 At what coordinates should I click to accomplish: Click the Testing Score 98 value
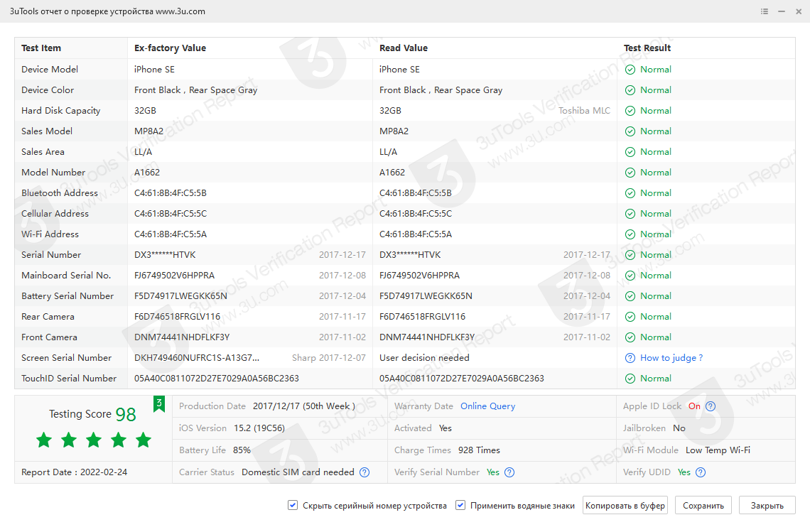(126, 414)
